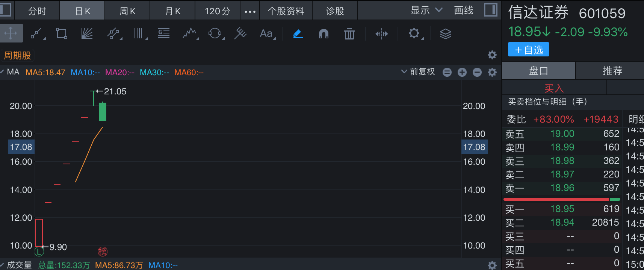Expand the 显示 dropdown
The height and width of the screenshot is (270, 644).
426,11
